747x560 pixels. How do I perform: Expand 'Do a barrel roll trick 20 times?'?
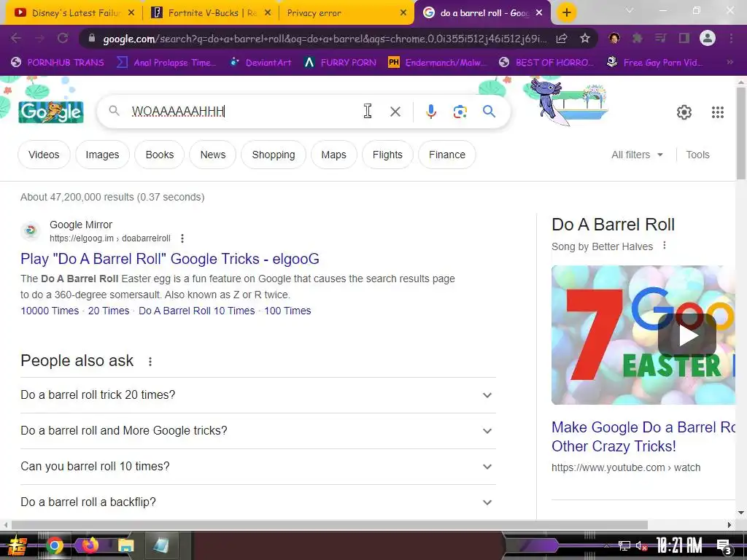pos(258,395)
